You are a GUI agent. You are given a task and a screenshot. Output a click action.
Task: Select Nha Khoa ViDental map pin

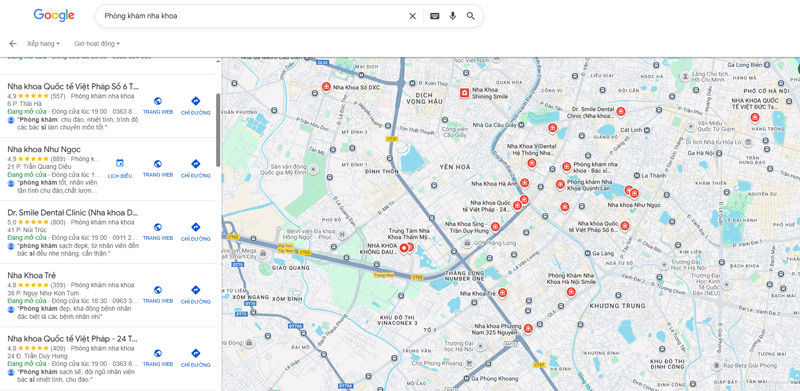(531, 163)
